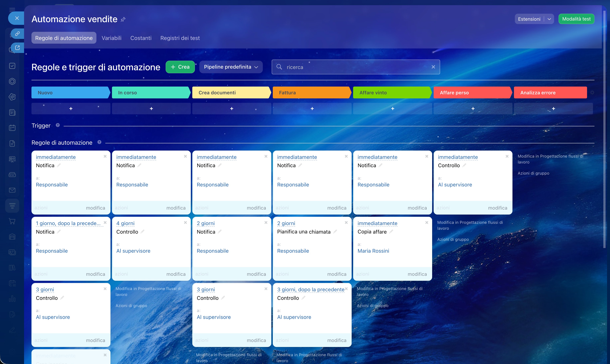Select the Affare perso stage header

coord(473,92)
